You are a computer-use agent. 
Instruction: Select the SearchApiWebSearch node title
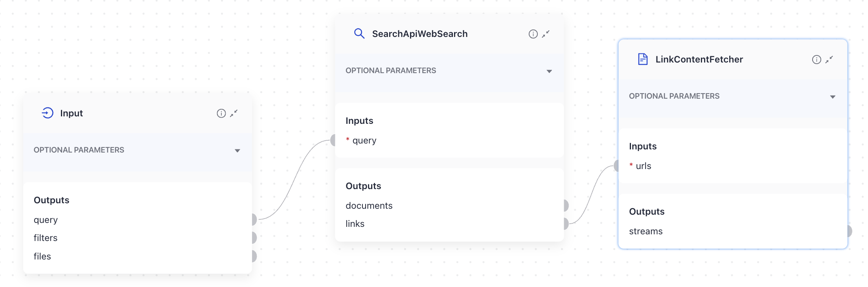click(420, 34)
